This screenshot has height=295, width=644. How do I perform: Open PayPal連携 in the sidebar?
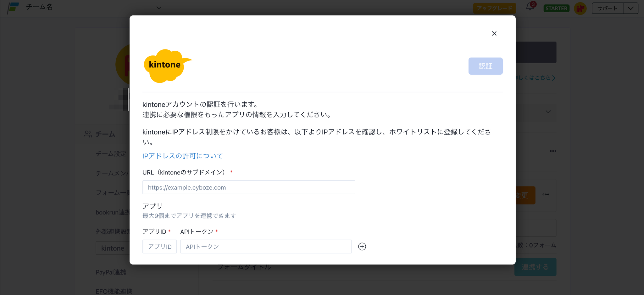(111, 272)
